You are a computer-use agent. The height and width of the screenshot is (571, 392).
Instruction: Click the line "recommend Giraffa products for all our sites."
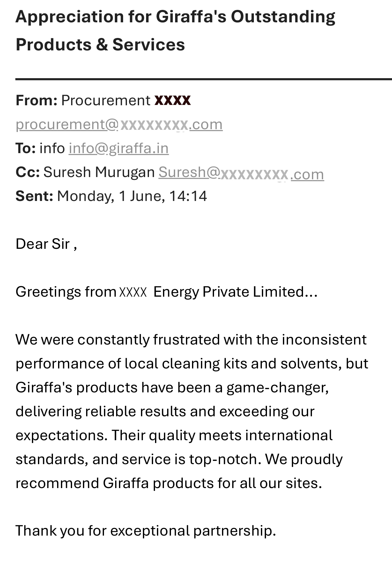click(169, 483)
